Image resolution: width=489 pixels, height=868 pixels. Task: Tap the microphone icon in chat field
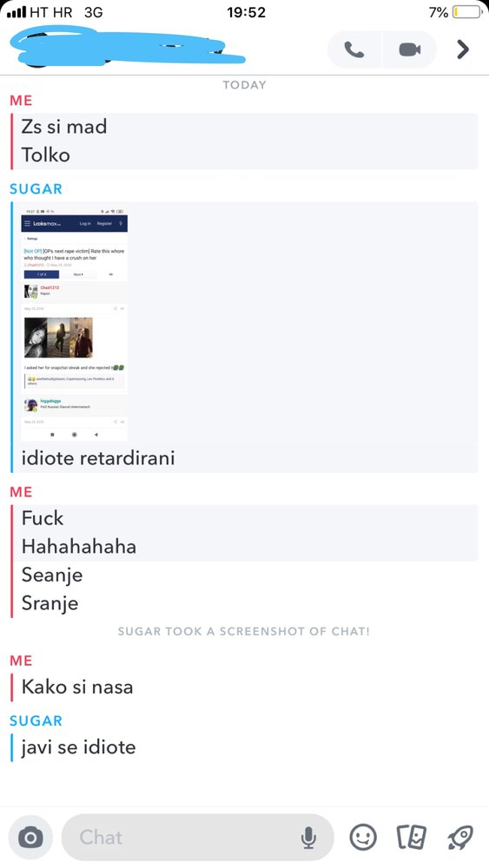(x=308, y=838)
